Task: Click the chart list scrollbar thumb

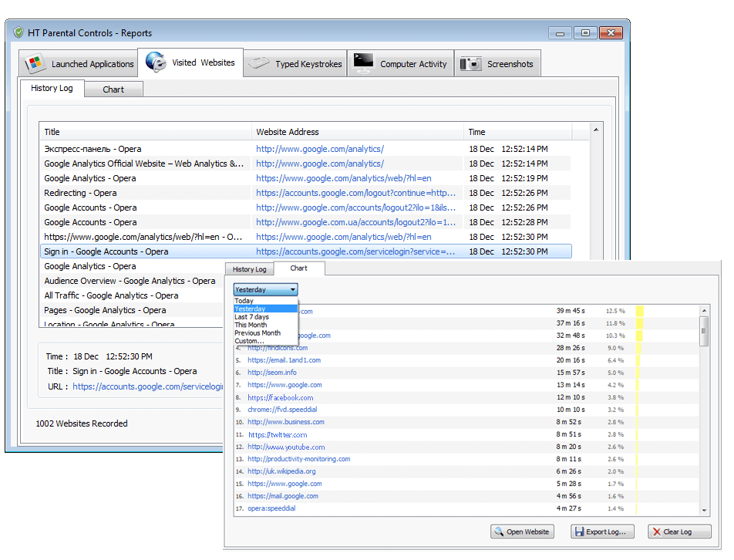Action: 704,331
